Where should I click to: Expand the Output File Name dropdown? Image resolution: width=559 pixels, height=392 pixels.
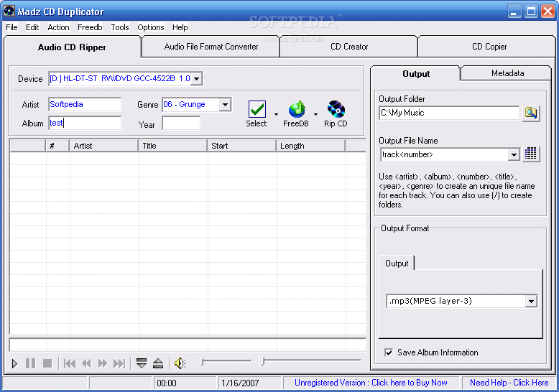[x=514, y=154]
